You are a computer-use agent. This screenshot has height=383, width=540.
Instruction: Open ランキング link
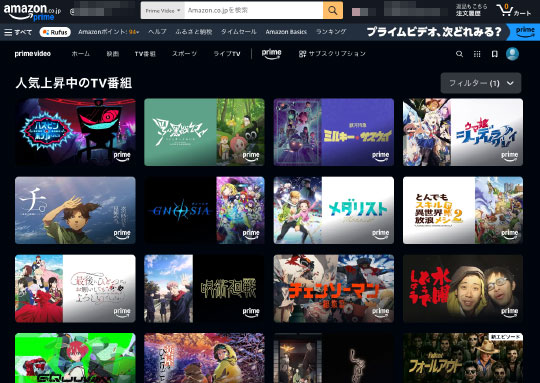pyautogui.click(x=331, y=32)
